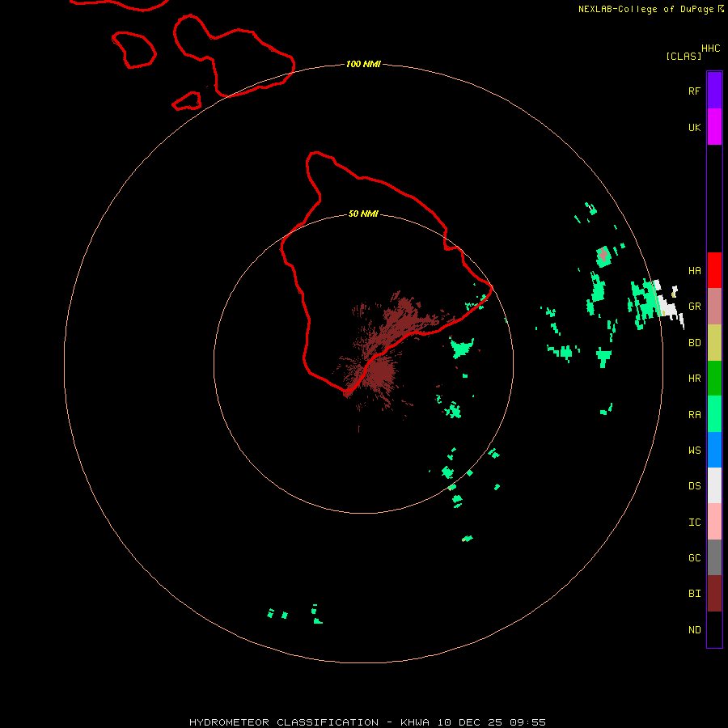Click the 'GC' legend label
The height and width of the screenshot is (728, 728).
coord(694,558)
